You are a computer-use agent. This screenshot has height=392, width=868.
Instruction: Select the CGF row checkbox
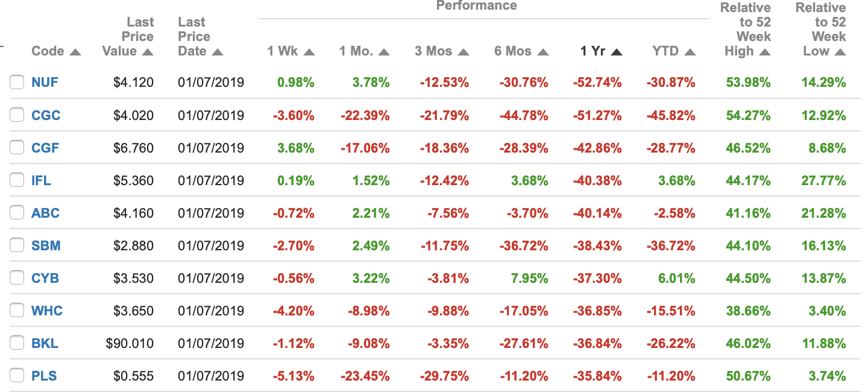(17, 148)
